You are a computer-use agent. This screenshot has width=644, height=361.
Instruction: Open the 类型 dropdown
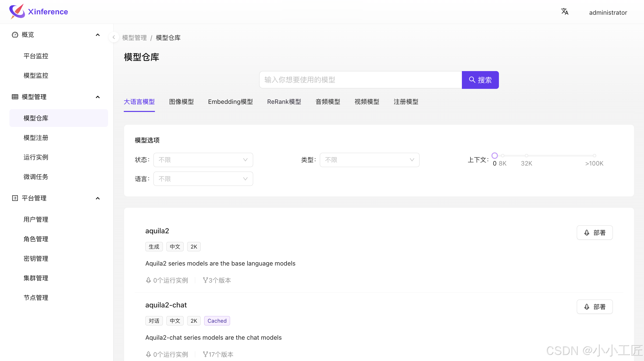pyautogui.click(x=369, y=160)
